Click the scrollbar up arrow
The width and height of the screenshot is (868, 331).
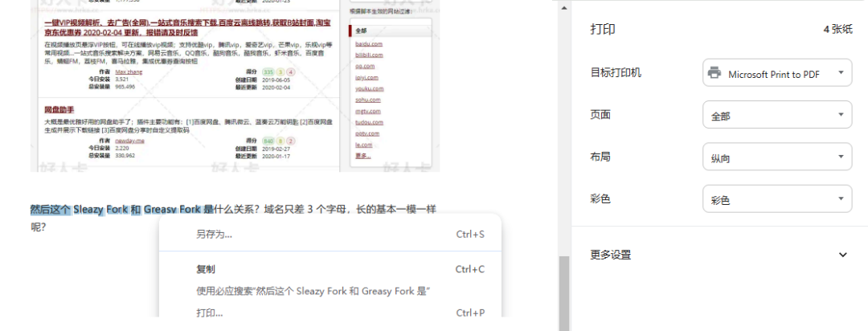[x=564, y=8]
